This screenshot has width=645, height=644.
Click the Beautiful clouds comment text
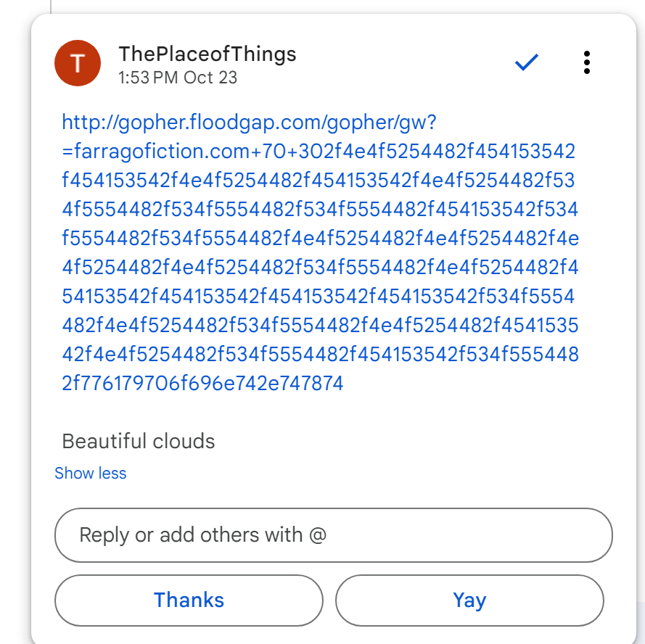(x=139, y=441)
